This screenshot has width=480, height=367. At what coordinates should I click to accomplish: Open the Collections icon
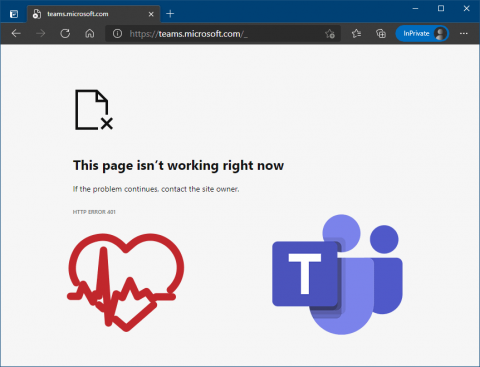(x=381, y=33)
